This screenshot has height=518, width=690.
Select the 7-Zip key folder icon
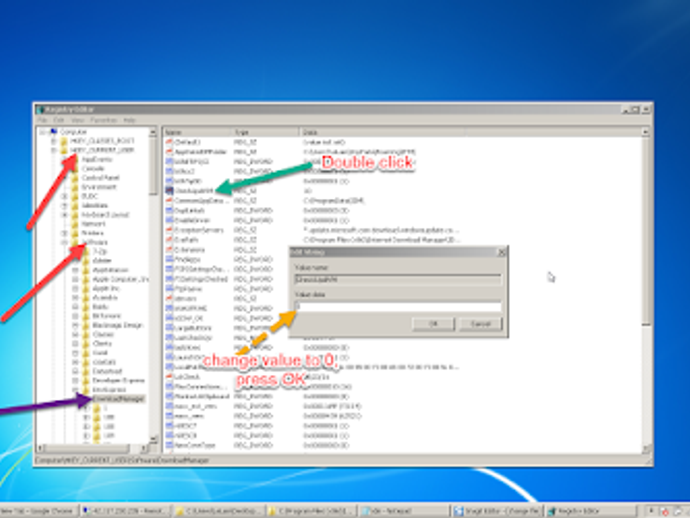(86, 252)
